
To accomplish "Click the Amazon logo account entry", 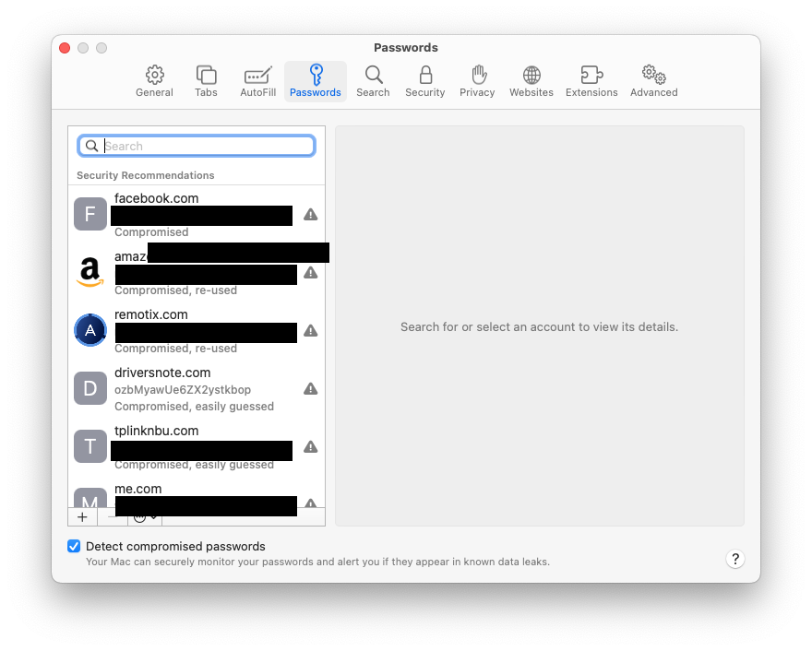I will 90,272.
